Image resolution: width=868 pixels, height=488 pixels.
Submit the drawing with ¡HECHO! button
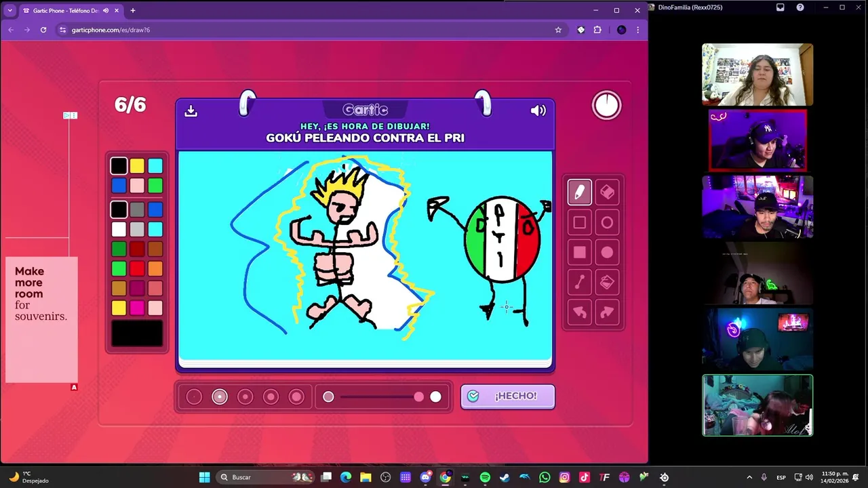click(x=508, y=396)
